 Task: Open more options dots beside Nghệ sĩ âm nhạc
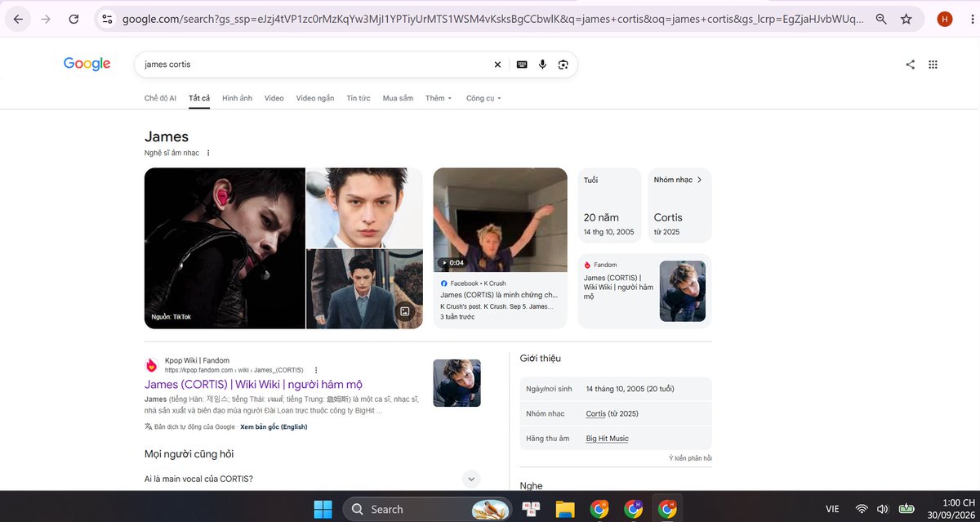coord(208,153)
